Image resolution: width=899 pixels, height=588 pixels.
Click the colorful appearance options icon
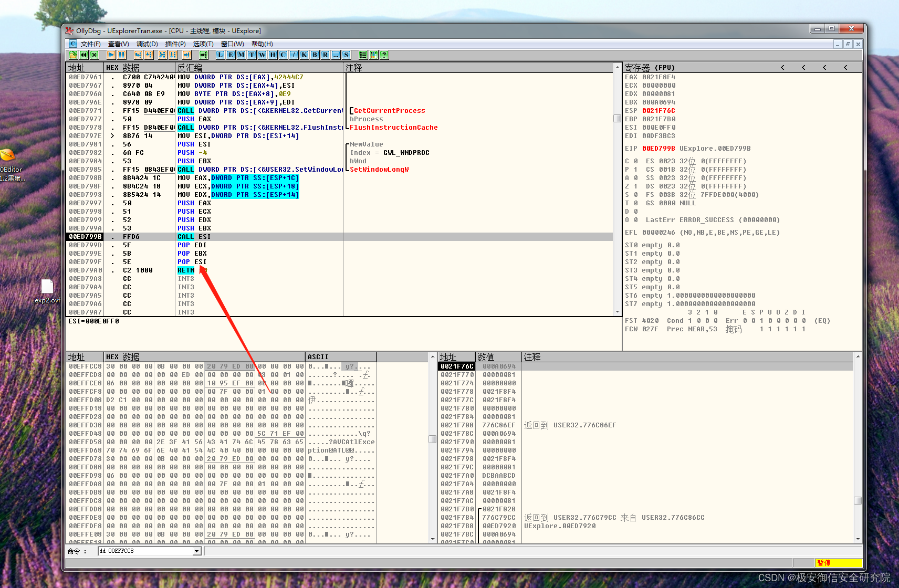374,55
